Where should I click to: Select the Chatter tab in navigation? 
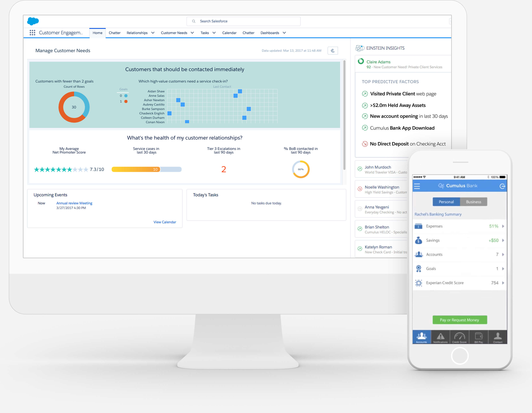point(114,32)
